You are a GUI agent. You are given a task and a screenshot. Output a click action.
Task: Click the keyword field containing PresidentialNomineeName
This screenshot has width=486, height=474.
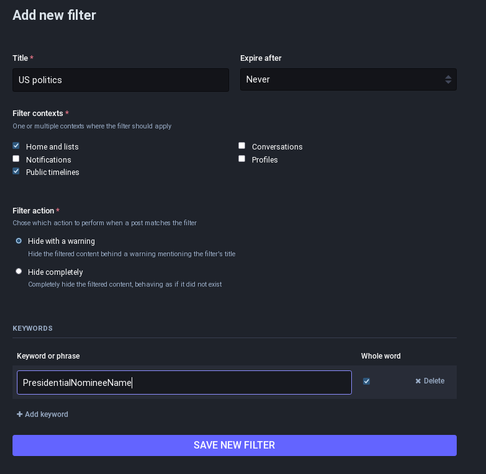tap(184, 382)
